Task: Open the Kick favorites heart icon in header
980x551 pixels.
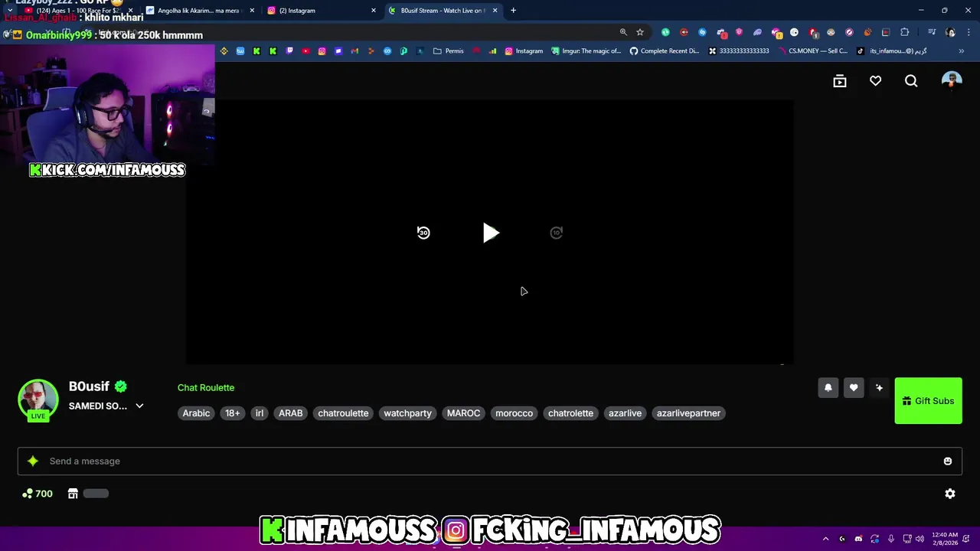Action: click(875, 81)
